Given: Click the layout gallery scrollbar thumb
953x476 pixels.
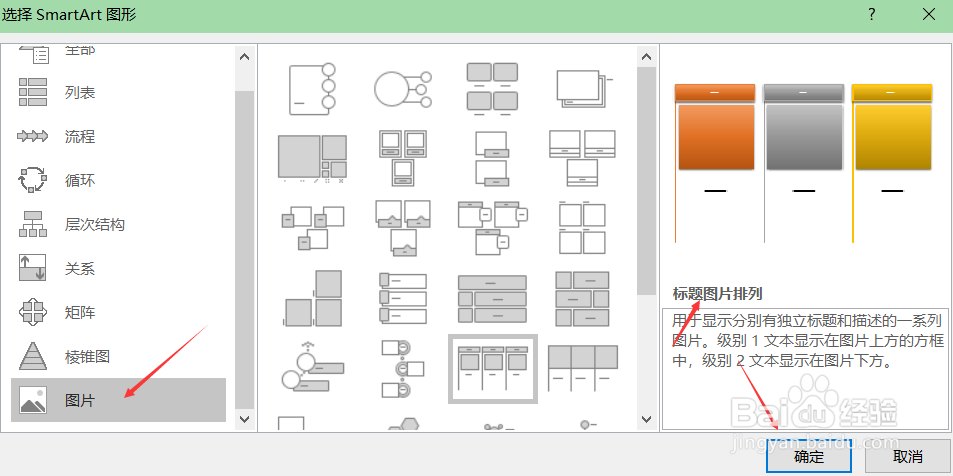Looking at the screenshot, I should click(x=647, y=181).
